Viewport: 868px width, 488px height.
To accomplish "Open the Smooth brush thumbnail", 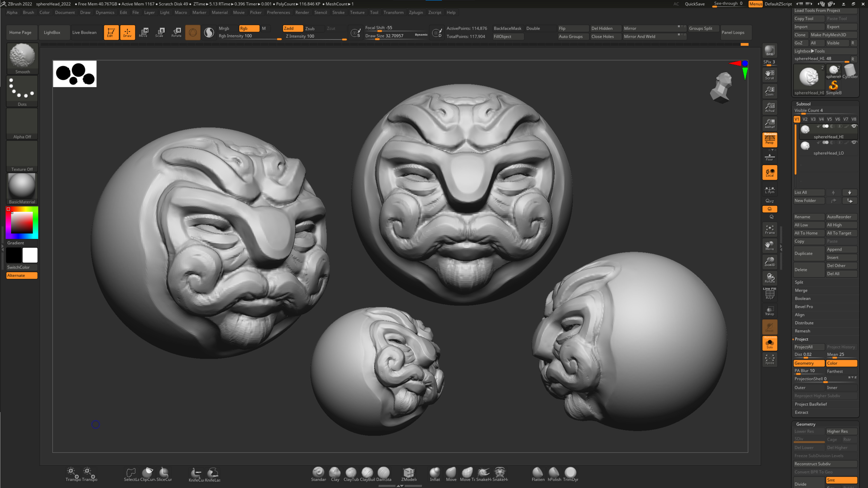I will pos(22,56).
